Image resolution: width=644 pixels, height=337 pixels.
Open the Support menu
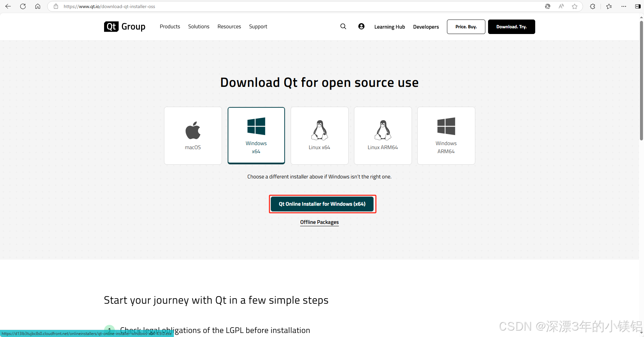click(x=258, y=27)
